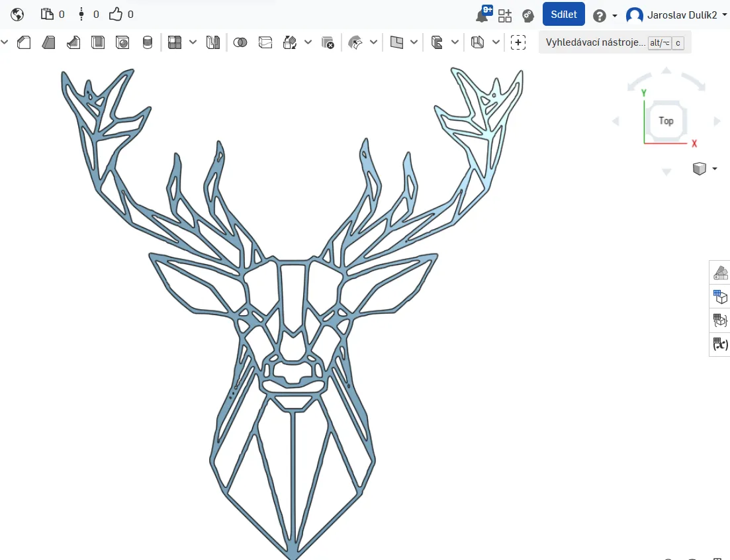Choose the Delete part tool icon
The height and width of the screenshot is (560, 730).
coord(328,43)
